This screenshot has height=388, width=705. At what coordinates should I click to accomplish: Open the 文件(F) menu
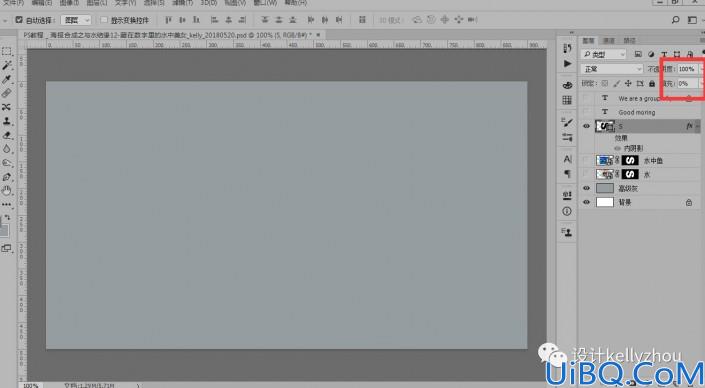point(13,3)
